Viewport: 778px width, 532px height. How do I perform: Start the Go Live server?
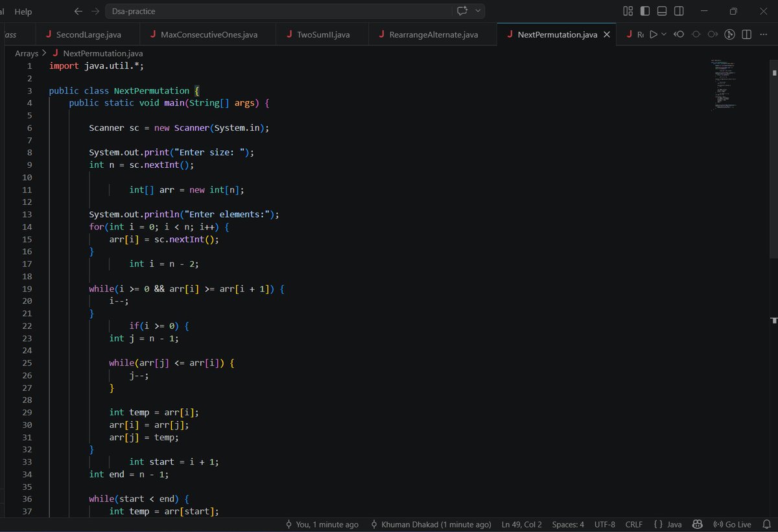coord(732,525)
